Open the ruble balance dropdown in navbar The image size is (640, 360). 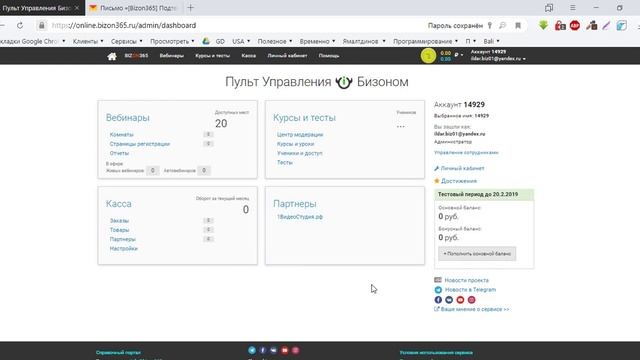point(459,54)
